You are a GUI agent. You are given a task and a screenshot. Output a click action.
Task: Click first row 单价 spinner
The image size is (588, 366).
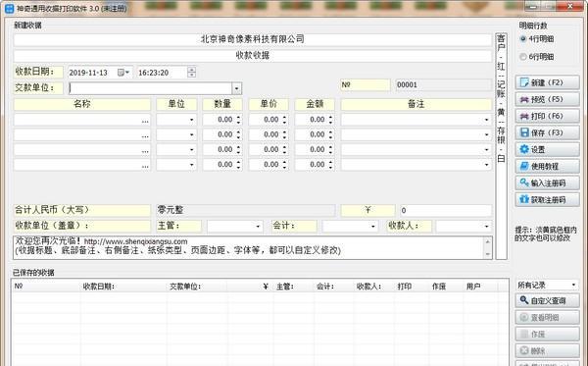[x=284, y=120]
